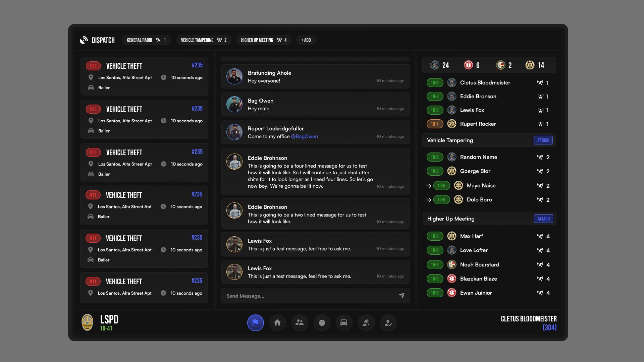Click the person-with-checkmark icon at bottom right

pos(388,323)
